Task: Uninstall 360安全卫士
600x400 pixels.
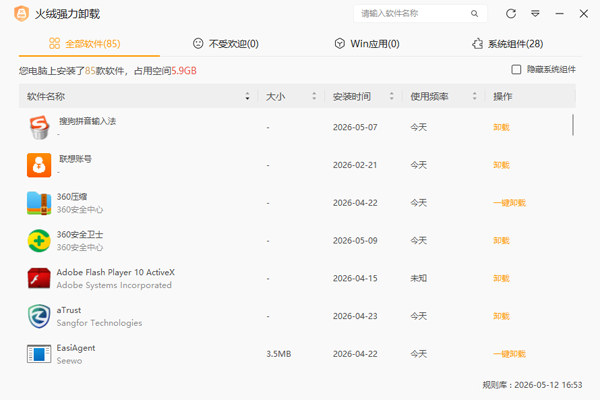Action: (501, 240)
